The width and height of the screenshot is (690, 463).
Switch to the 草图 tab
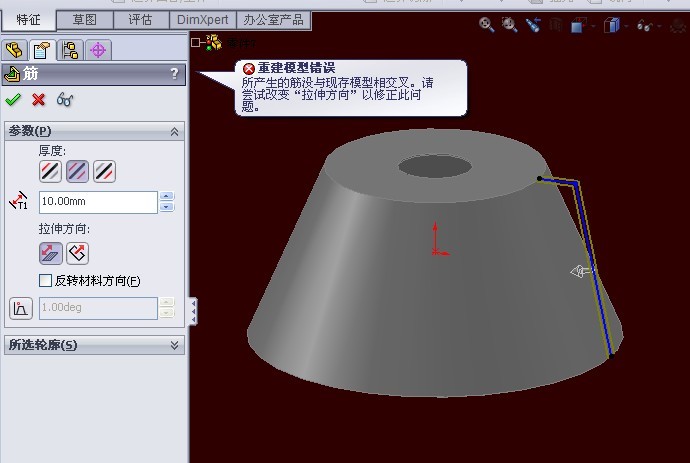pyautogui.click(x=85, y=20)
